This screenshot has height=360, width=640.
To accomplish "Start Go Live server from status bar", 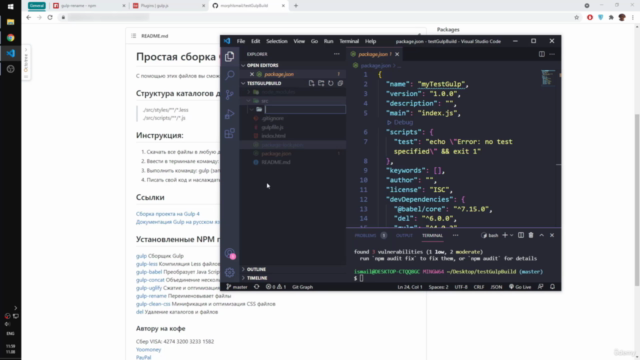I will click(x=520, y=287).
